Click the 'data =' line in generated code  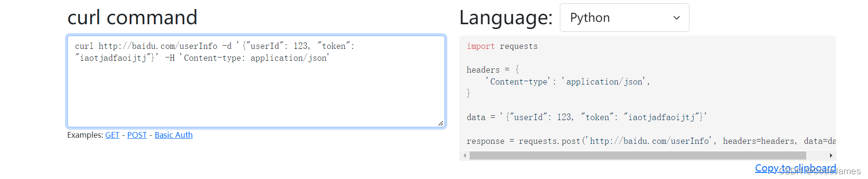tap(587, 117)
